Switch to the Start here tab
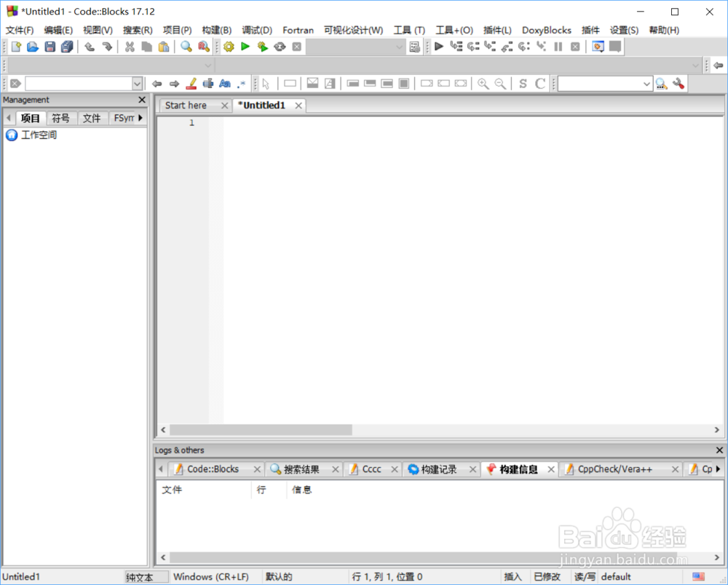The width and height of the screenshot is (728, 585). (x=186, y=106)
